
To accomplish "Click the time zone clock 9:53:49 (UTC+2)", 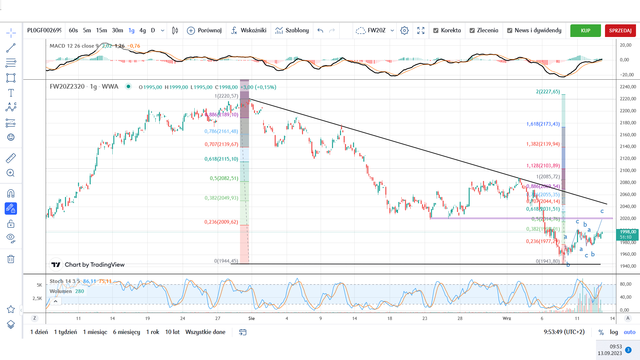I will (x=564, y=332).
